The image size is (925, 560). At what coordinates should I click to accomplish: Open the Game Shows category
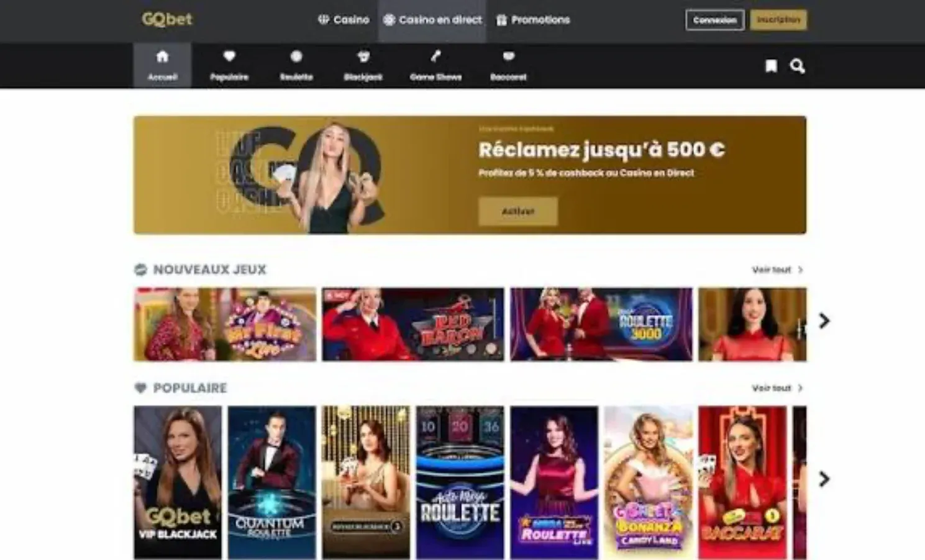(435, 65)
